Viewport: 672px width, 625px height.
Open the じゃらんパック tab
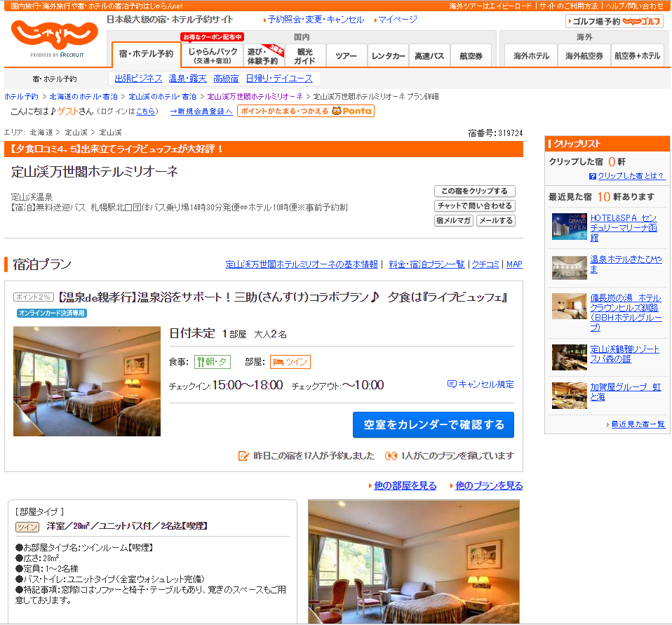(x=213, y=55)
